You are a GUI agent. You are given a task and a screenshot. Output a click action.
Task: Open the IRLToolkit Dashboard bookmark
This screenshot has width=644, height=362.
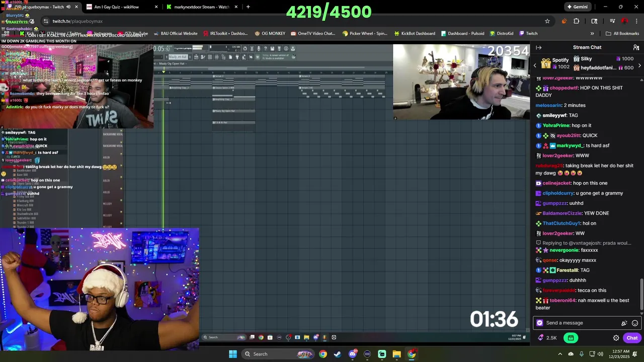pos(225,34)
